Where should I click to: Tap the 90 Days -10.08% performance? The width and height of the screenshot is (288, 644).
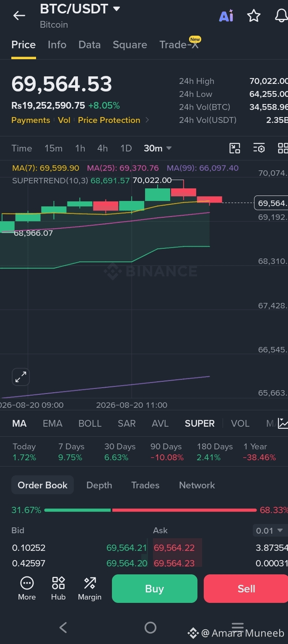pos(167,452)
